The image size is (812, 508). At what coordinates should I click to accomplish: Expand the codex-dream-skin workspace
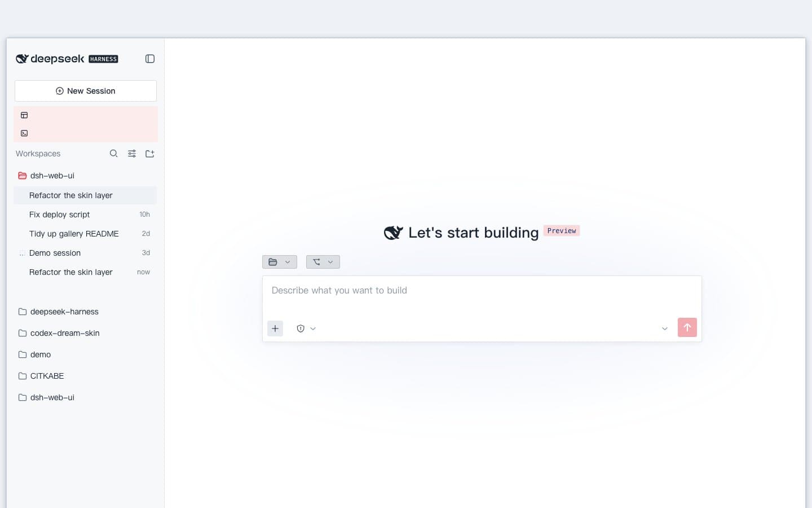pyautogui.click(x=85, y=333)
